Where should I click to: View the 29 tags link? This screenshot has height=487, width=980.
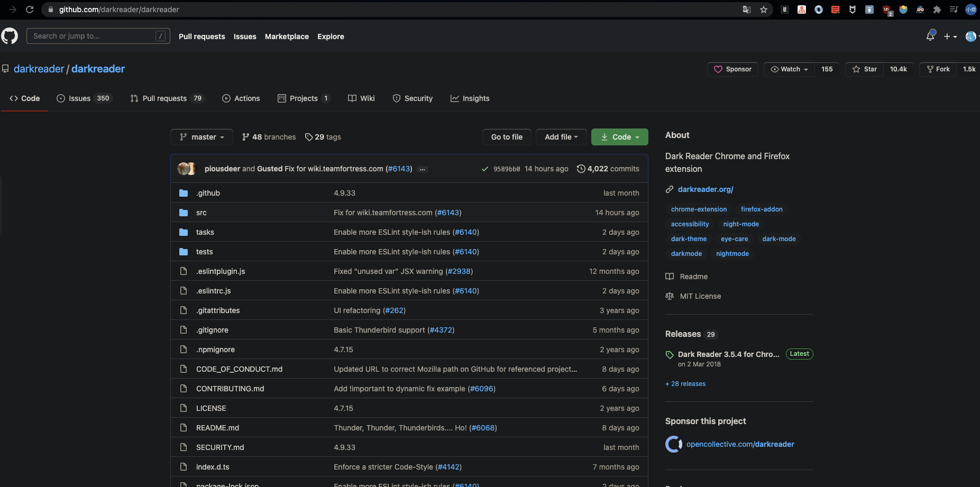coord(323,137)
